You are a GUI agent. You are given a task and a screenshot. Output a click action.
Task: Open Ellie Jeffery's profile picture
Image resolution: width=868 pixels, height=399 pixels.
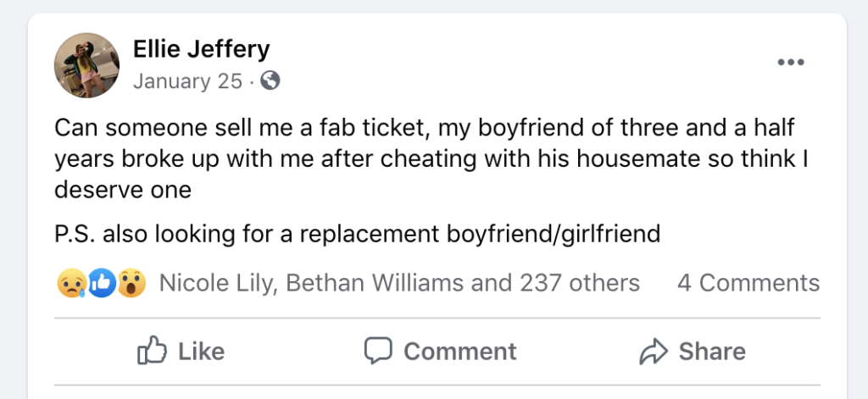87,65
